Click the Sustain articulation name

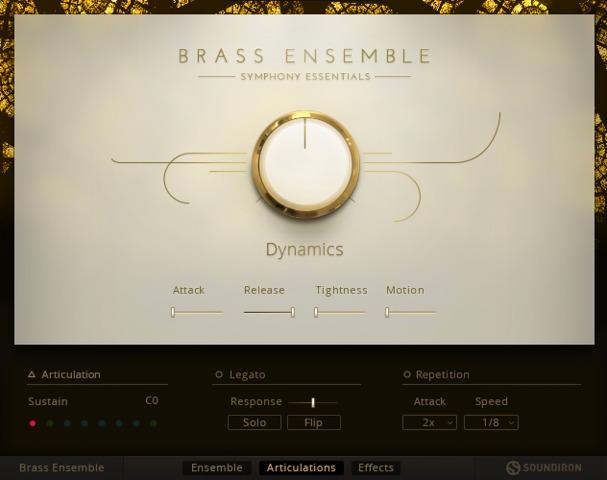(48, 401)
